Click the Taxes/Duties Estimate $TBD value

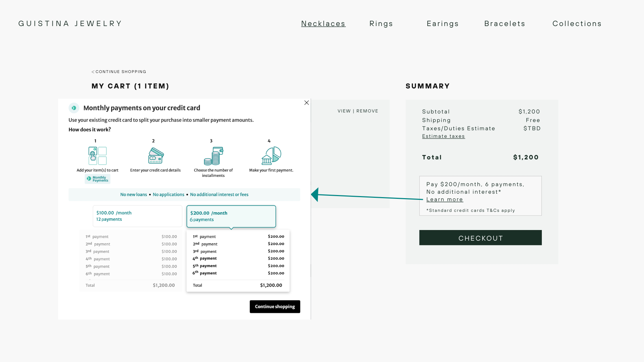[532, 129]
